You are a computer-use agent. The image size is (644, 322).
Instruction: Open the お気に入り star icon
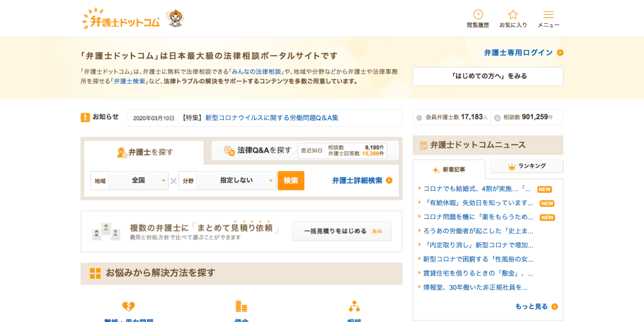click(x=513, y=14)
